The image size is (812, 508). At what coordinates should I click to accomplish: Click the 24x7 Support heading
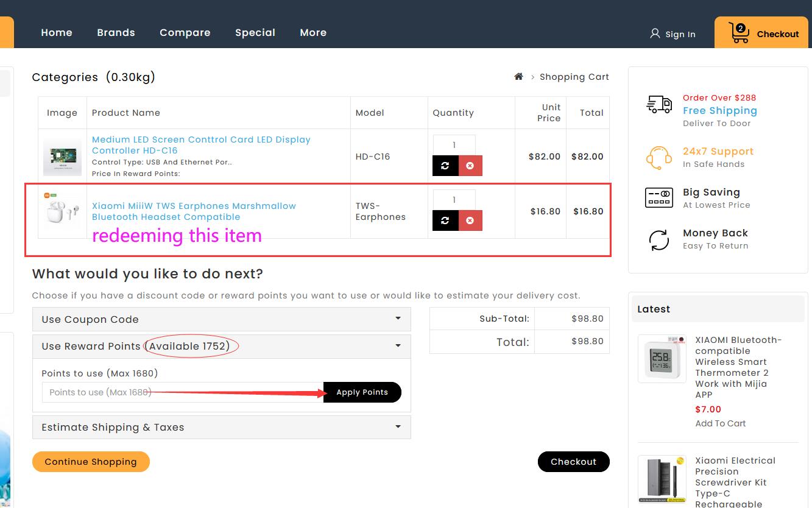[718, 151]
